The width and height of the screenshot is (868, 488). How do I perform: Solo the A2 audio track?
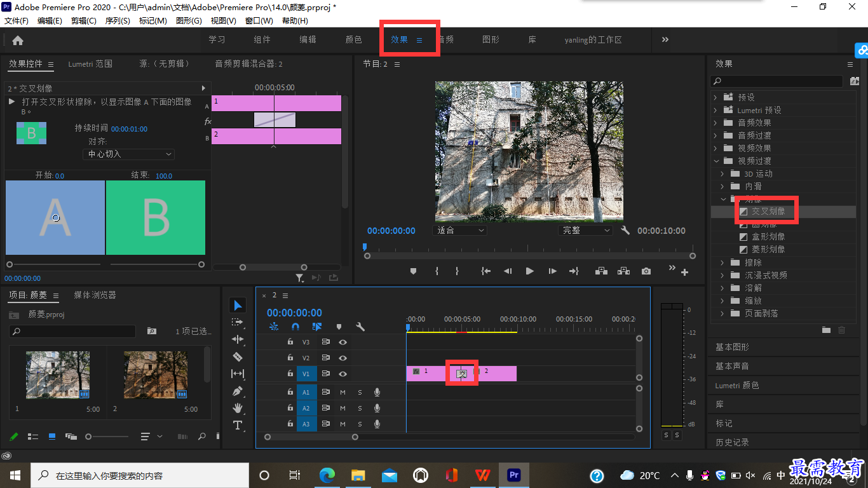[x=360, y=408]
